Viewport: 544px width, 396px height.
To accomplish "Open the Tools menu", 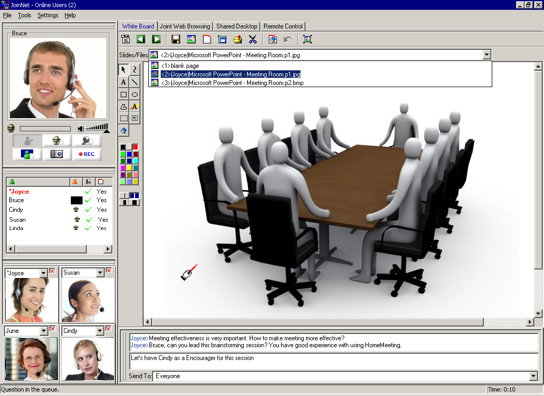I will pos(24,15).
